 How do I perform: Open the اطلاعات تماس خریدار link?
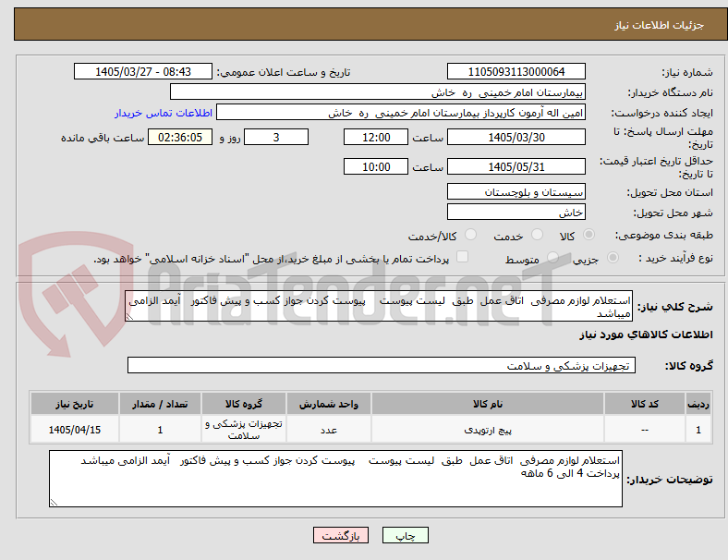[164, 113]
